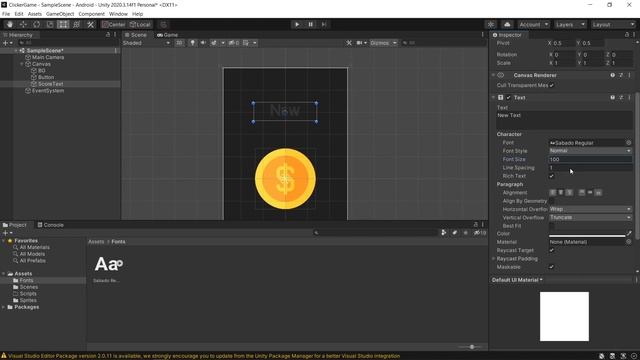640x360 pixels.
Task: Click the Font Size field
Action: (x=590, y=160)
